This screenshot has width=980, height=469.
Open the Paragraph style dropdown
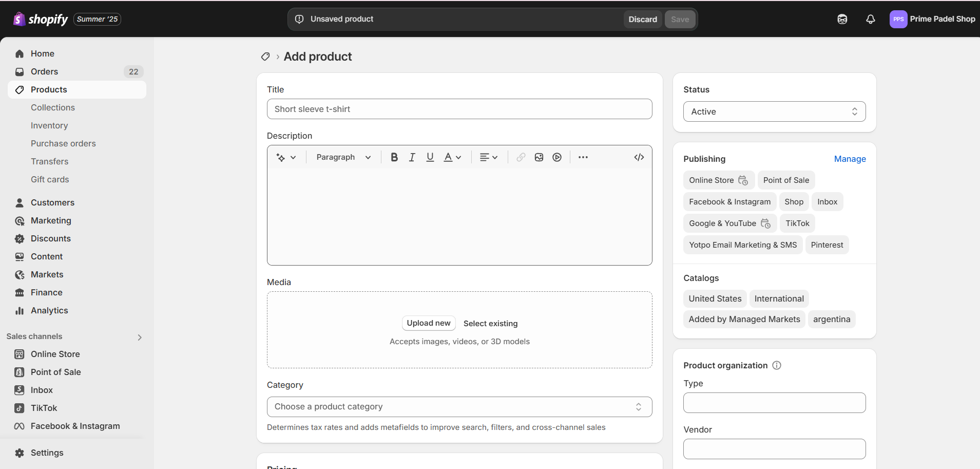343,157
